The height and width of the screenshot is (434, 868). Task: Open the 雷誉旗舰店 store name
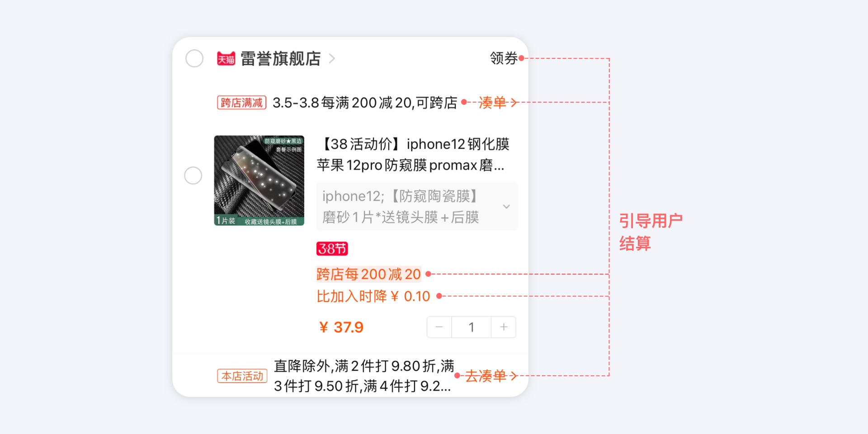click(x=281, y=58)
